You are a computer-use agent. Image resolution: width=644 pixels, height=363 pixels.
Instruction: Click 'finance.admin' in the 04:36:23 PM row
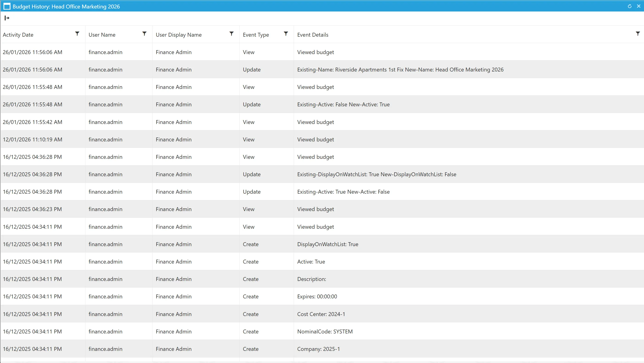pos(106,209)
